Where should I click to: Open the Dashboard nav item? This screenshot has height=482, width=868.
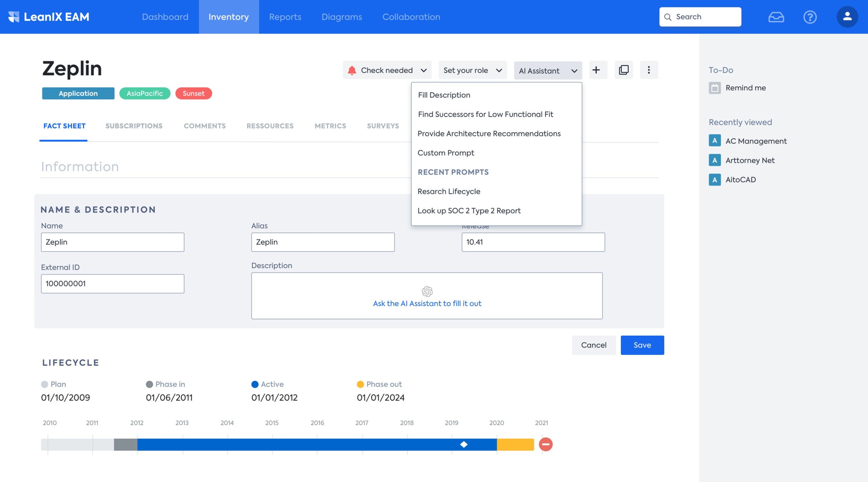pos(165,17)
